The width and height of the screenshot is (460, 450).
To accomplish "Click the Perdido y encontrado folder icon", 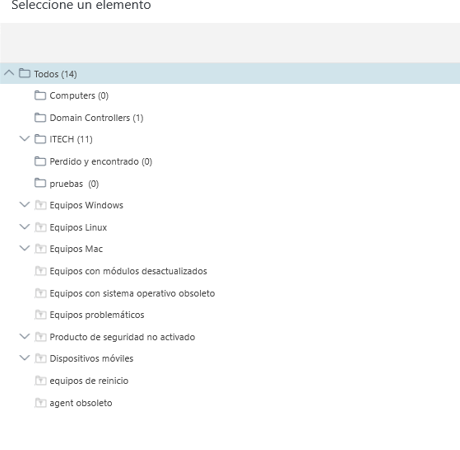I will pyautogui.click(x=40, y=161).
